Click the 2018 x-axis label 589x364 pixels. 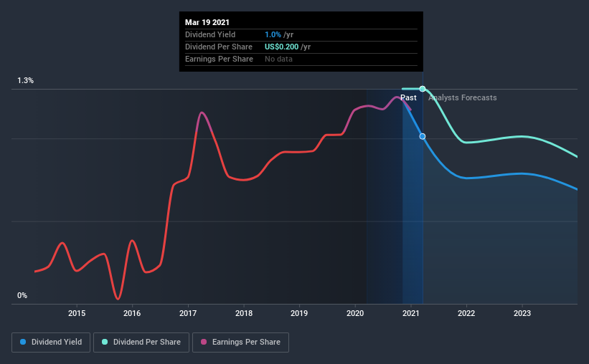click(x=244, y=313)
